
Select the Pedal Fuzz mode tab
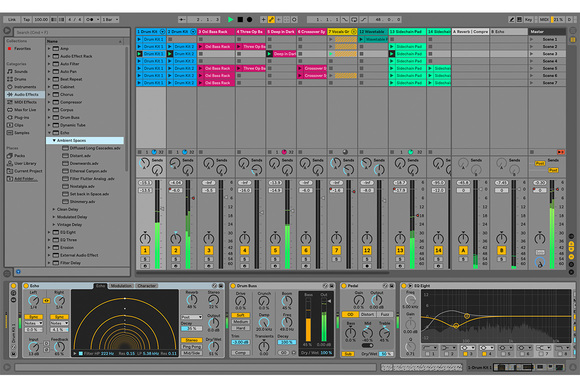point(384,314)
